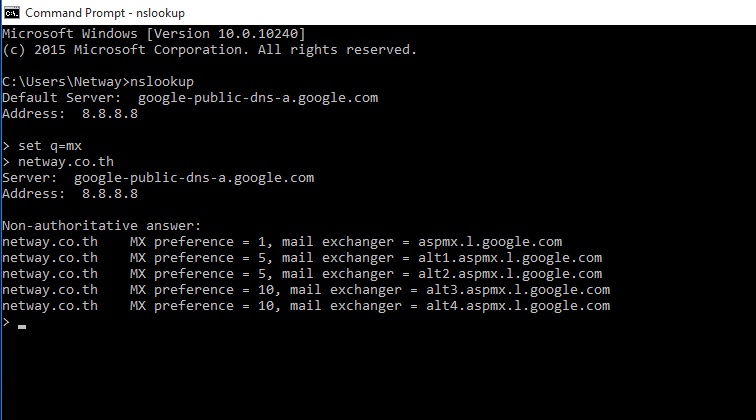
Task: Click the first 'Address: 8.8.8.8' line
Action: pyautogui.click(x=70, y=114)
